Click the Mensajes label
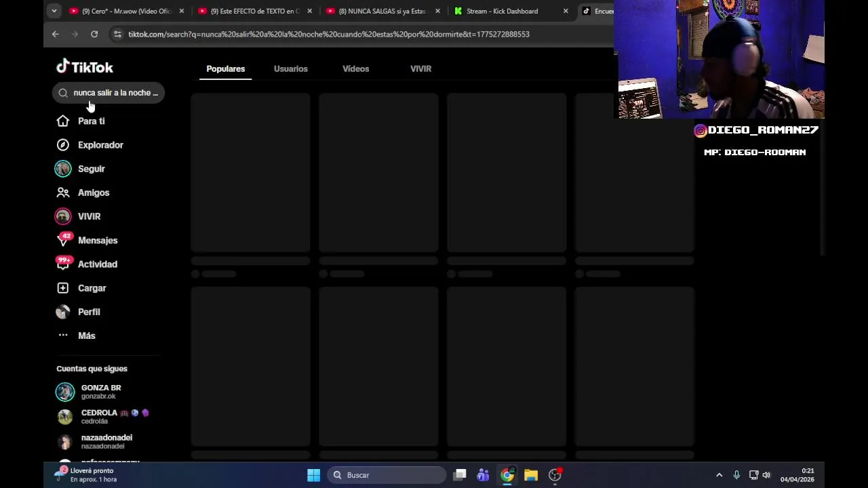Screen dimensions: 868x488 [x=98, y=240]
